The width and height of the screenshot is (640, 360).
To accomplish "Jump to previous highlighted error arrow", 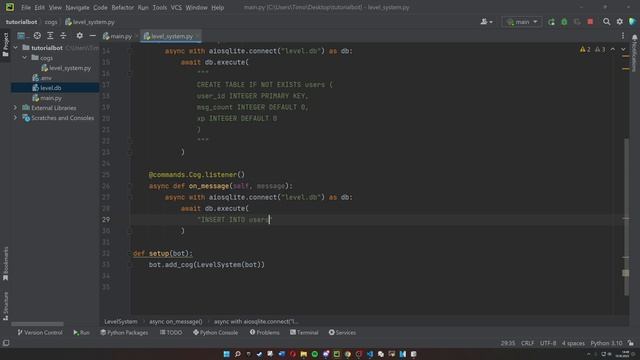I will pyautogui.click(x=613, y=49).
